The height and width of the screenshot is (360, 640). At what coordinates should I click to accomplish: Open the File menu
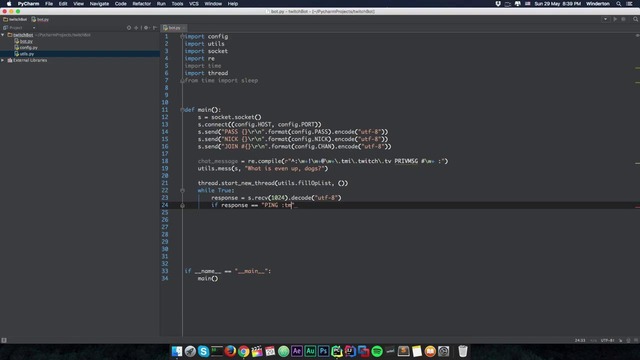(x=49, y=4)
